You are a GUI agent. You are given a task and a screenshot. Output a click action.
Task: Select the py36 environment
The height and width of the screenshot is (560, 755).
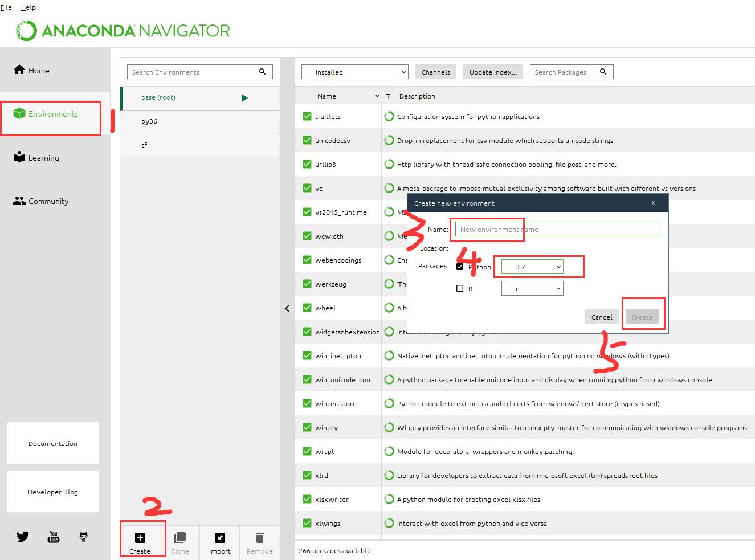(200, 122)
